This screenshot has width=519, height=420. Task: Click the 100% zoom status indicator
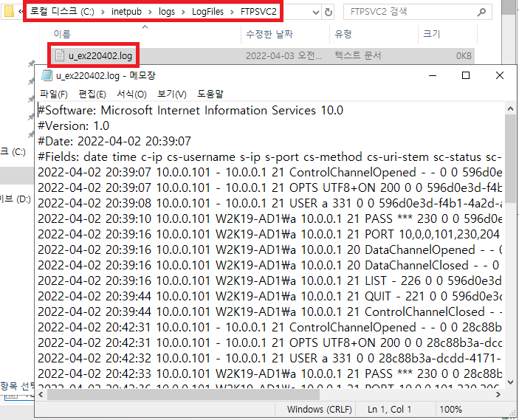450,410
